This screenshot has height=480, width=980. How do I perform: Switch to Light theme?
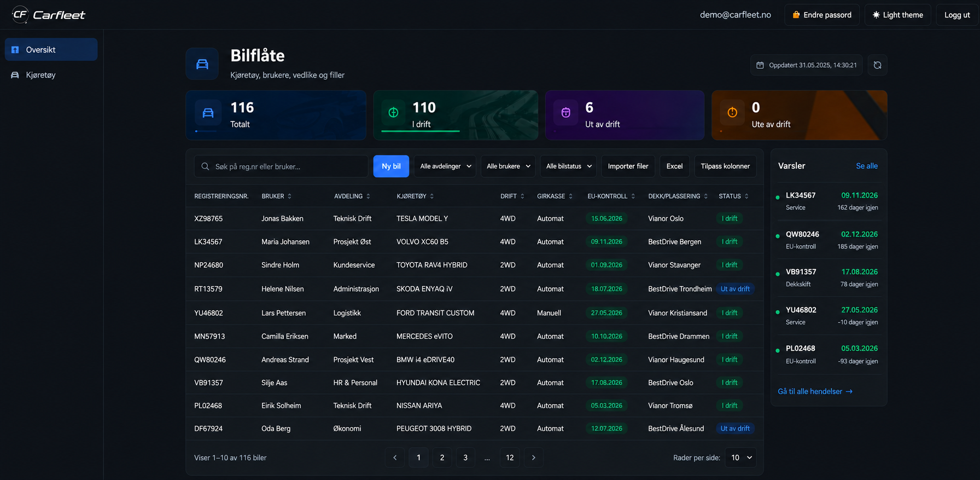(897, 15)
